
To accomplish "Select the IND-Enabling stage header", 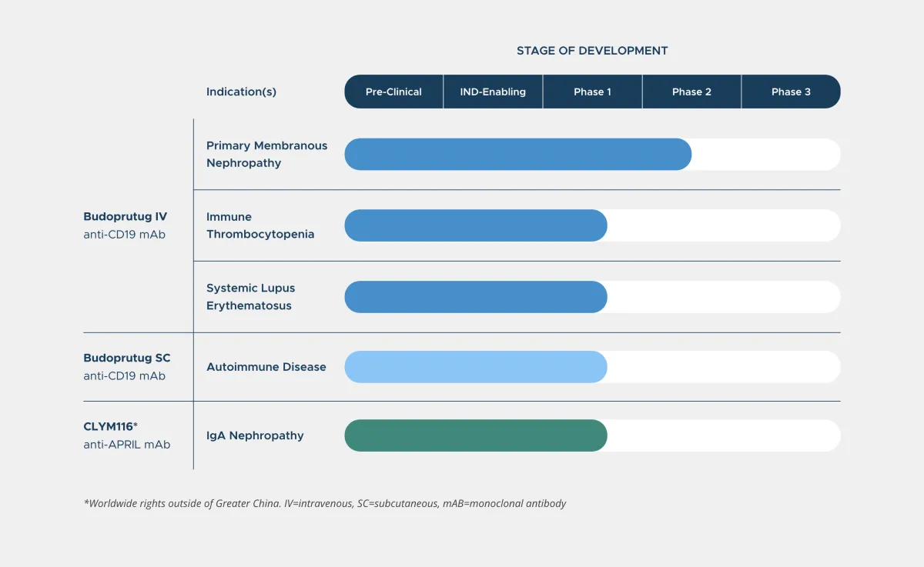I will [x=493, y=92].
